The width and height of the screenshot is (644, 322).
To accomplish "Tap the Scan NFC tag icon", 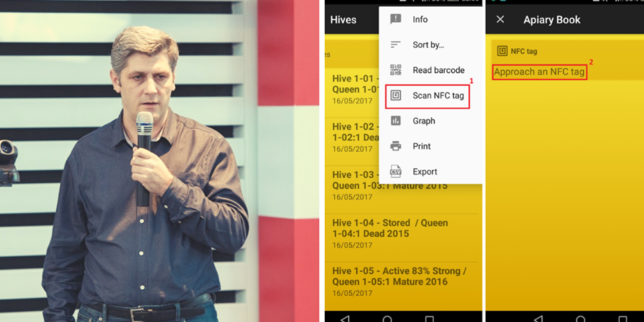I will [x=396, y=95].
